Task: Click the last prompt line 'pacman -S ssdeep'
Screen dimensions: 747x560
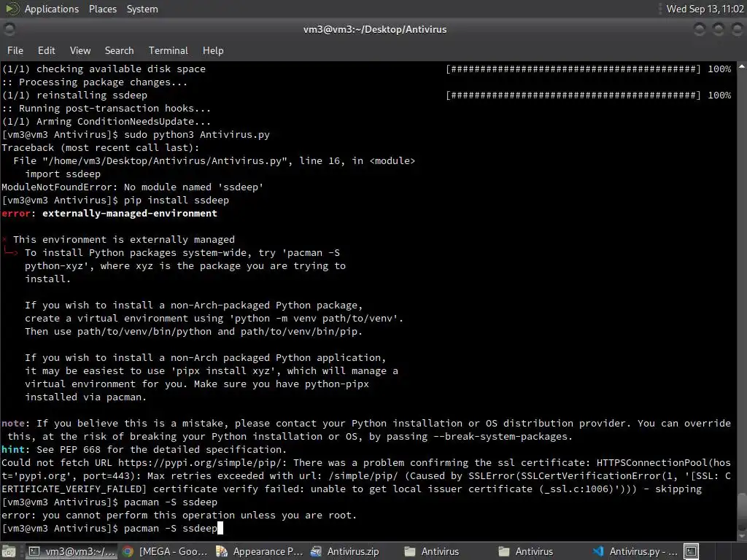Action: [x=112, y=528]
